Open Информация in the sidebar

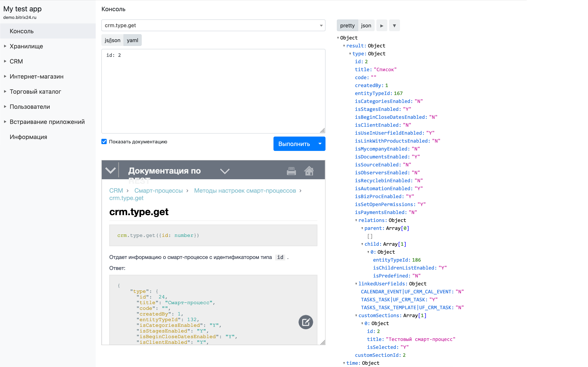click(28, 137)
